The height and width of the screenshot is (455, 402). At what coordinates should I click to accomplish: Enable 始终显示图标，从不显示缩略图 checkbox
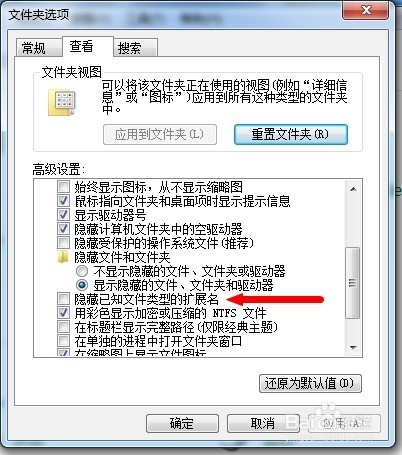point(63,187)
